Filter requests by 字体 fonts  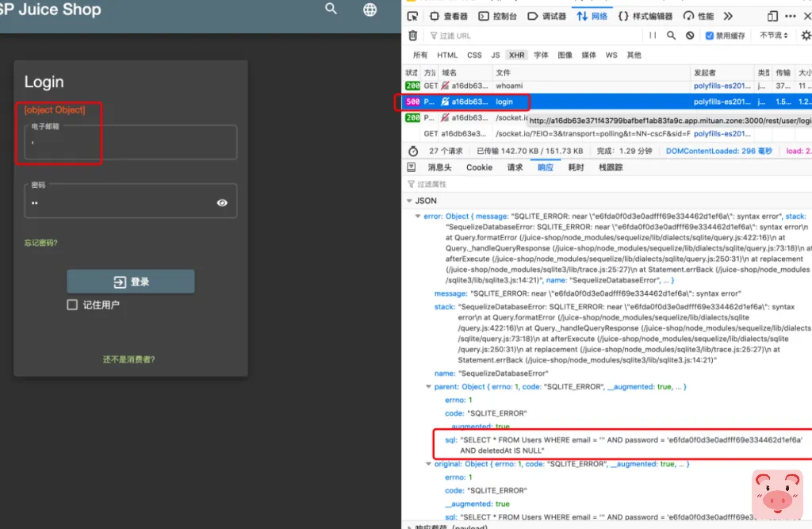pyautogui.click(x=541, y=55)
